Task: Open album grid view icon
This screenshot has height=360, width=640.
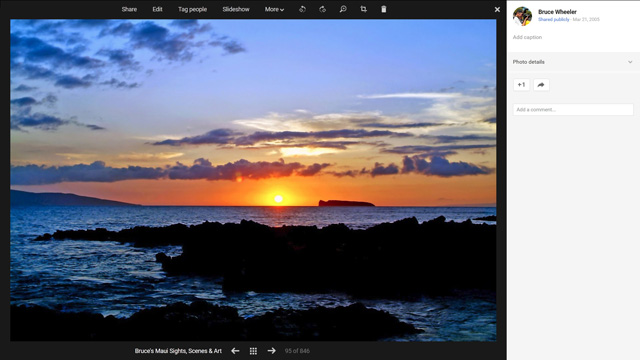Action: [253, 351]
